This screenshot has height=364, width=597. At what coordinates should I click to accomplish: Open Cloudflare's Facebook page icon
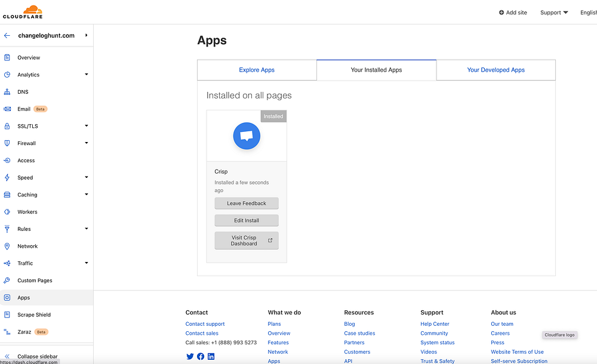[201, 356]
